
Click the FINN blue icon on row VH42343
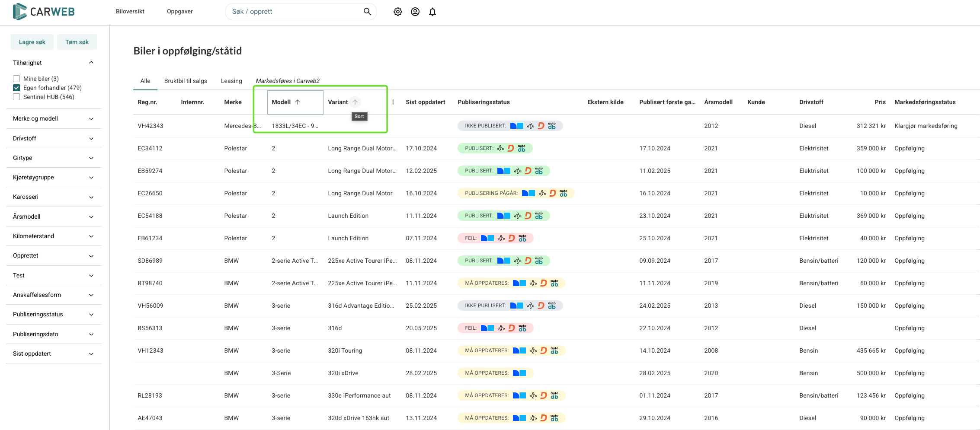(x=516, y=126)
